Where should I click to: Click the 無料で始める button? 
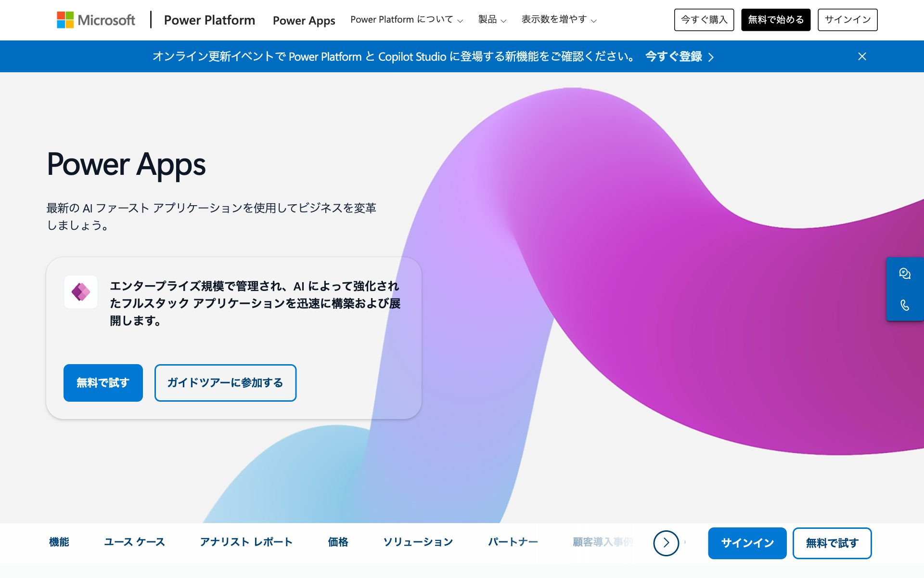coord(776,20)
